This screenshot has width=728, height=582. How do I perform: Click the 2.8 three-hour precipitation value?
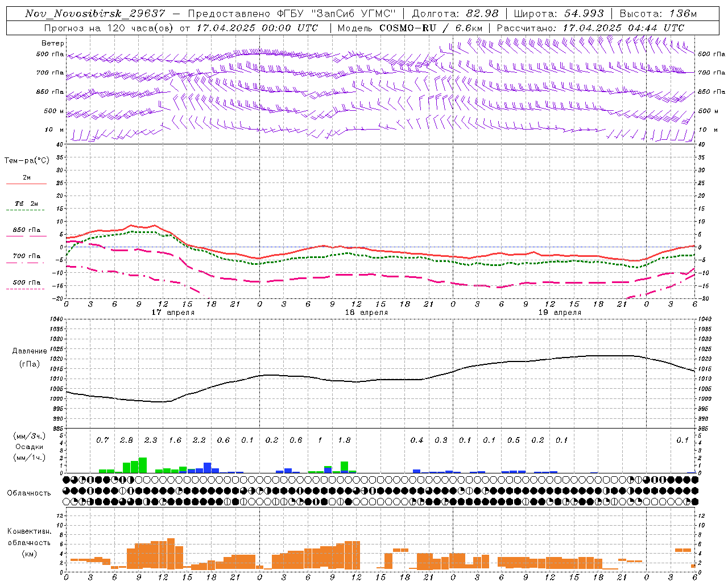point(126,440)
